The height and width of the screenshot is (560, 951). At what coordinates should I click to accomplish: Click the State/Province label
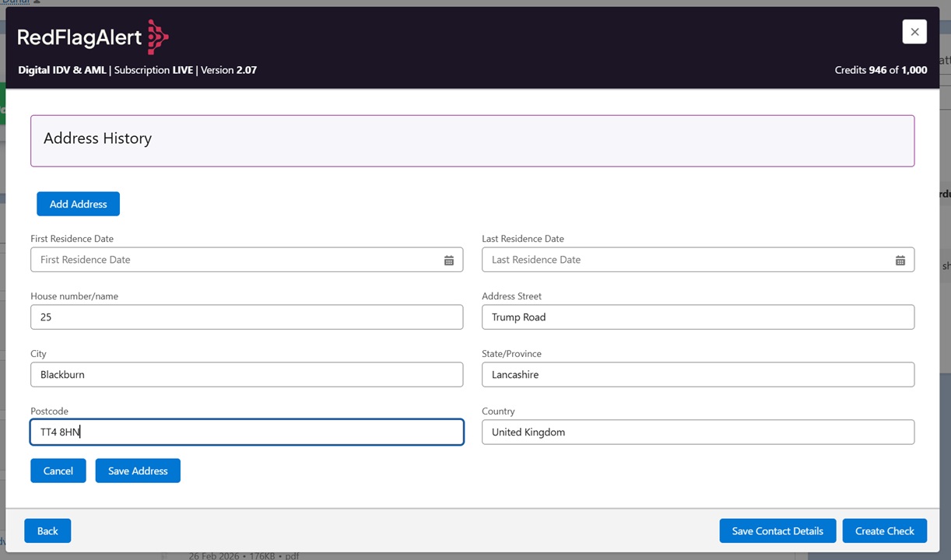(x=511, y=354)
